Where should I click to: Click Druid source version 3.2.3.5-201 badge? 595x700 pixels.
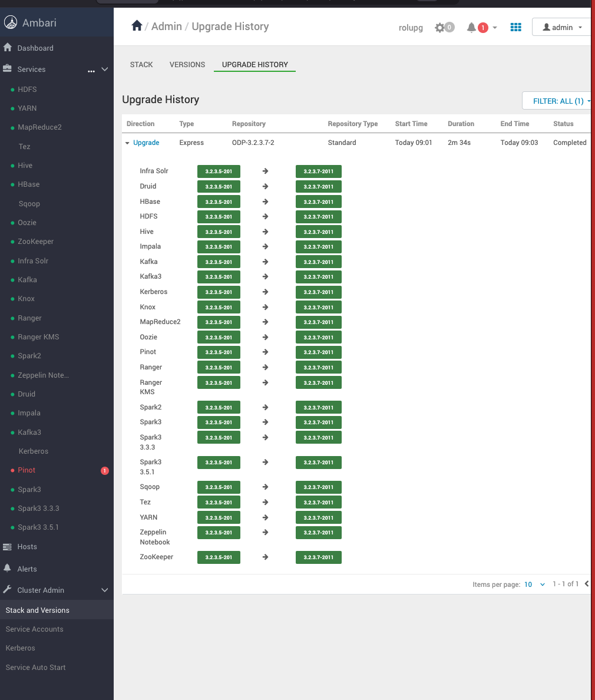[x=219, y=187]
